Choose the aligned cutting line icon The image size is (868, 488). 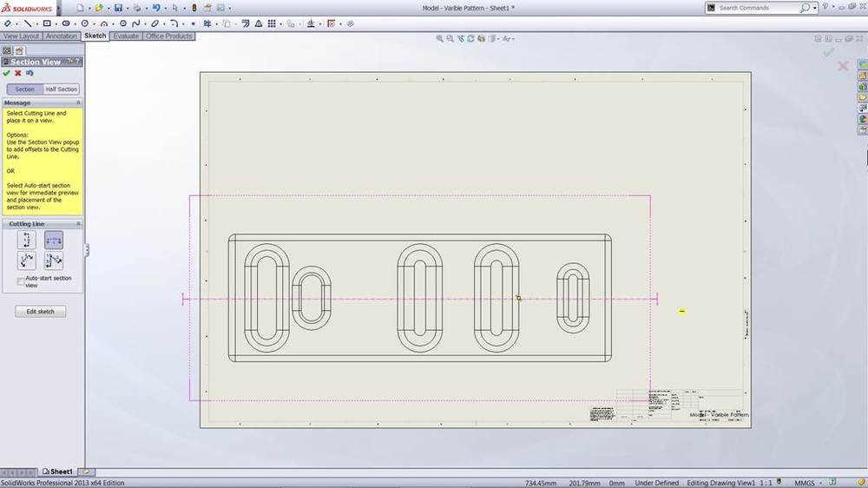pos(53,260)
